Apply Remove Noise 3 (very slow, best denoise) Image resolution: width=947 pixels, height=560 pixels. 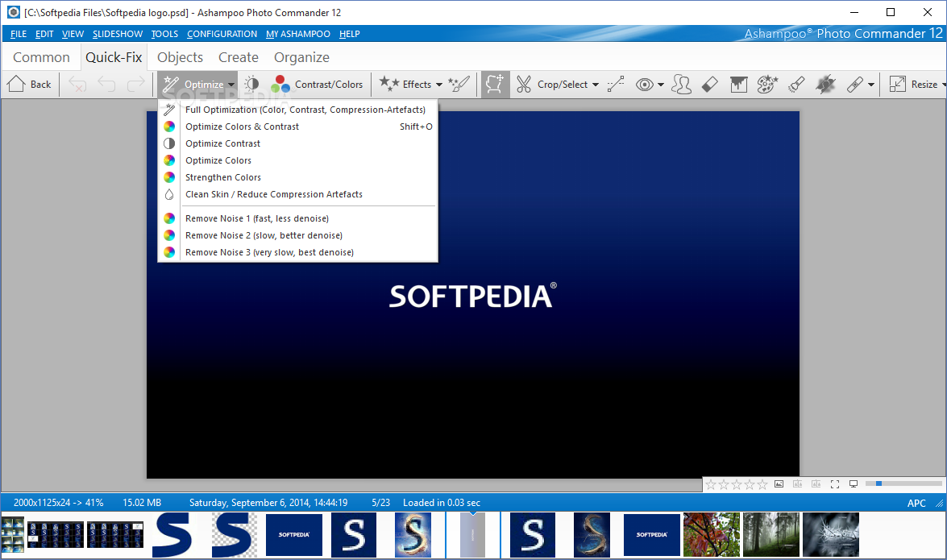tap(297, 252)
